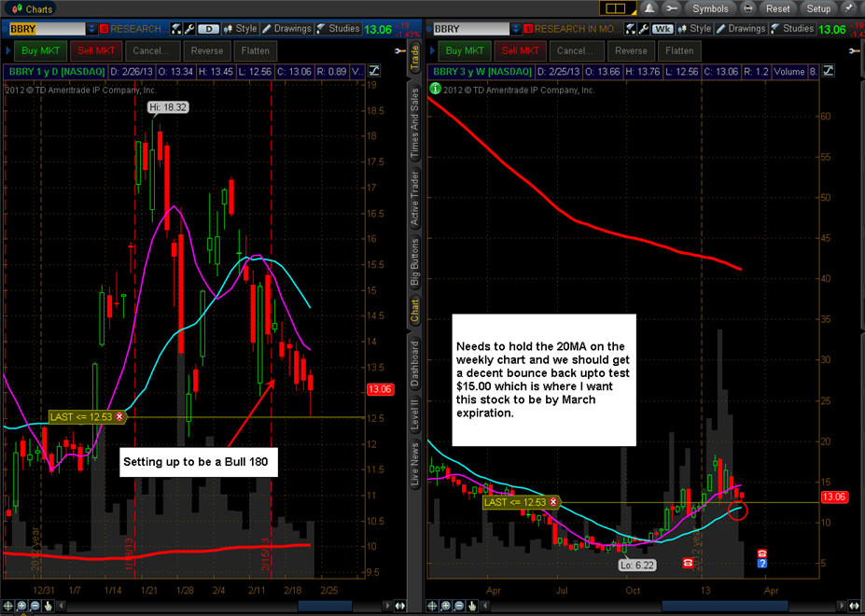Click the blue question mark event icon
This screenshot has height=616, width=865.
[761, 563]
